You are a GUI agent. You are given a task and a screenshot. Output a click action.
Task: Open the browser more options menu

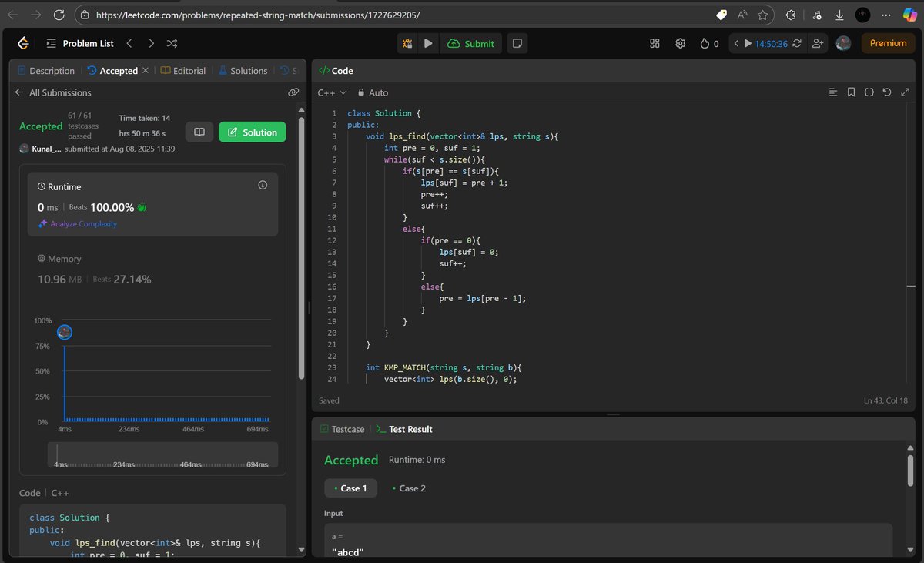887,15
